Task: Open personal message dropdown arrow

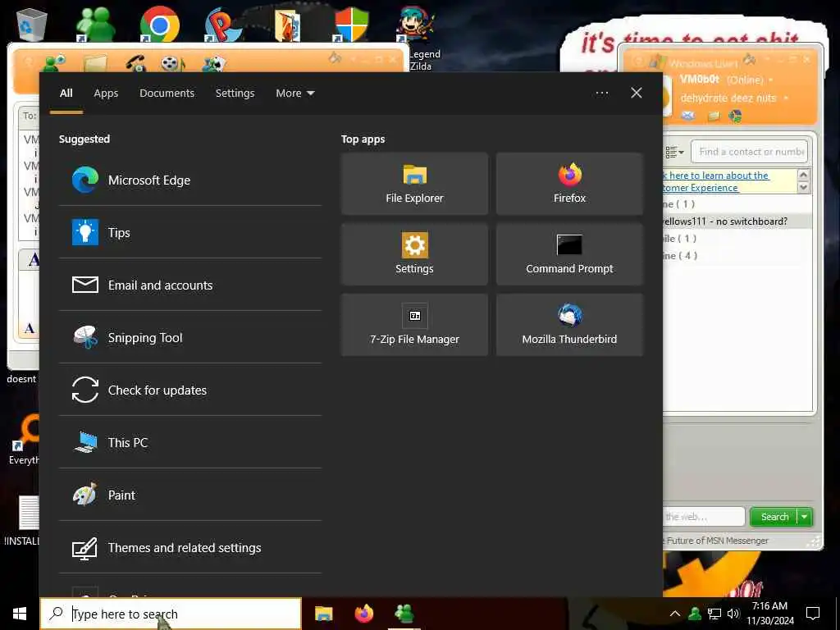Action: 786,98
